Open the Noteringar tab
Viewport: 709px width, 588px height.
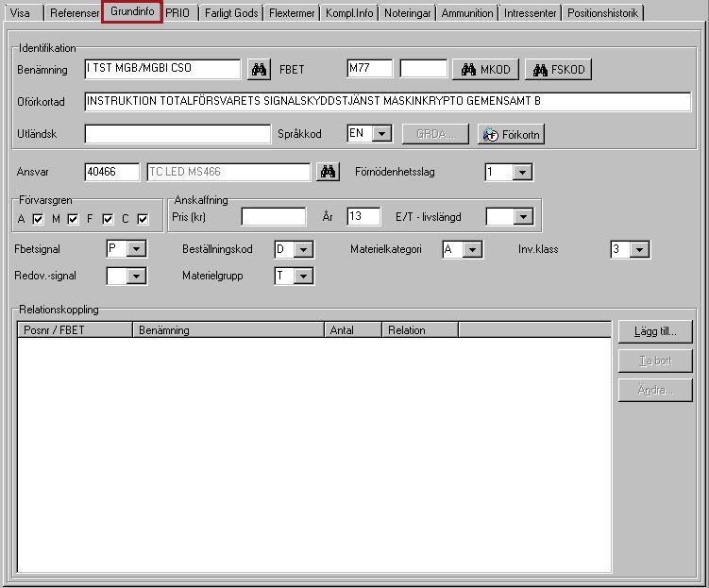tap(408, 12)
